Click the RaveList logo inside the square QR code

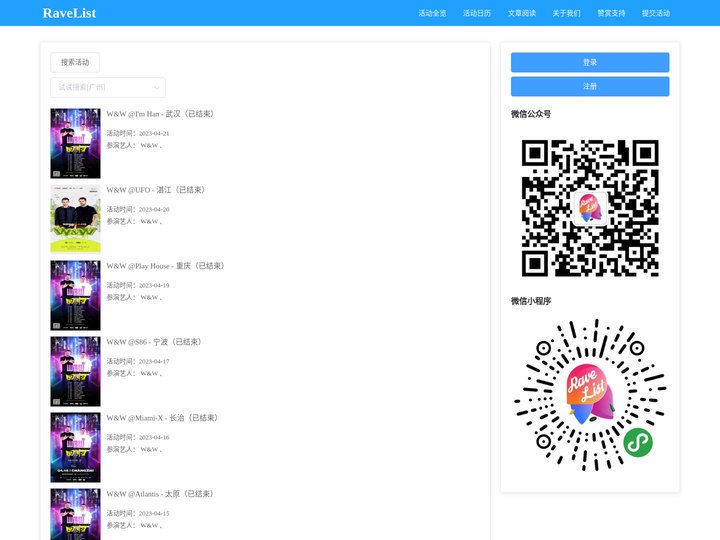point(590,208)
